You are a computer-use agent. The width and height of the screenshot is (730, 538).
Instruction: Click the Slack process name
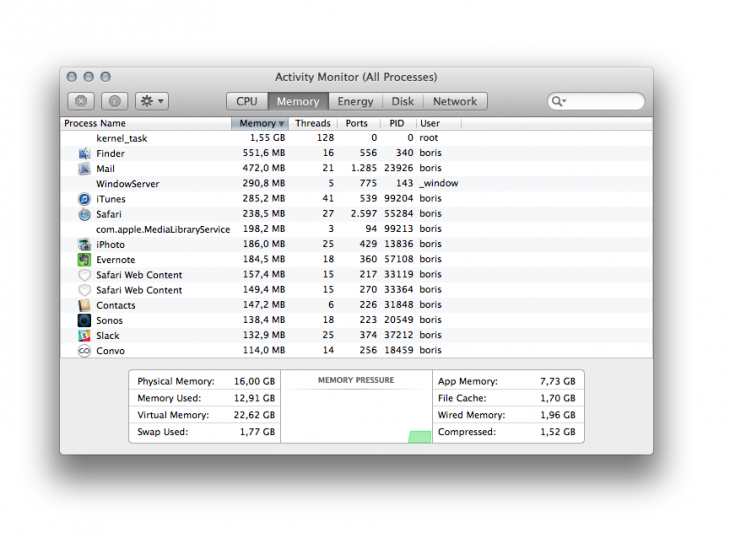108,336
